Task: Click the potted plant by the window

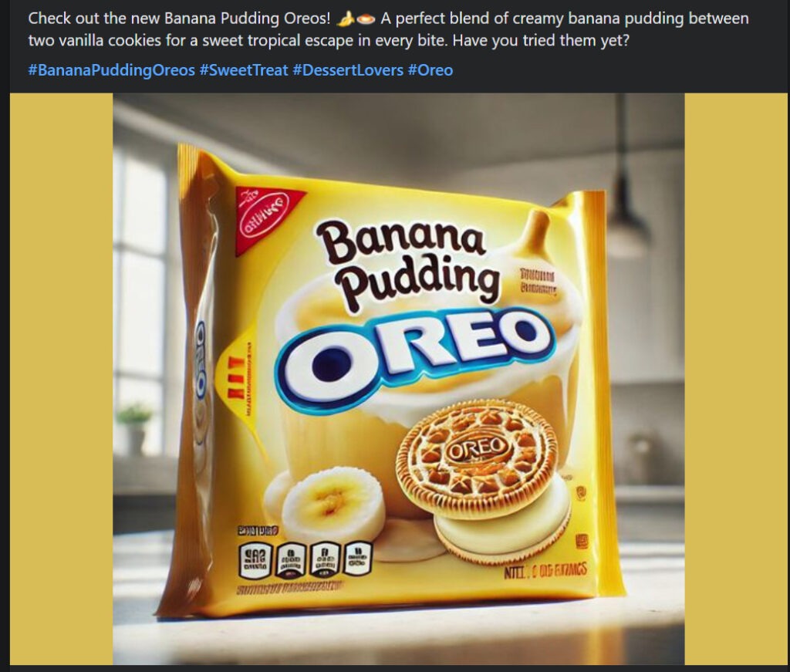Action: 133,427
